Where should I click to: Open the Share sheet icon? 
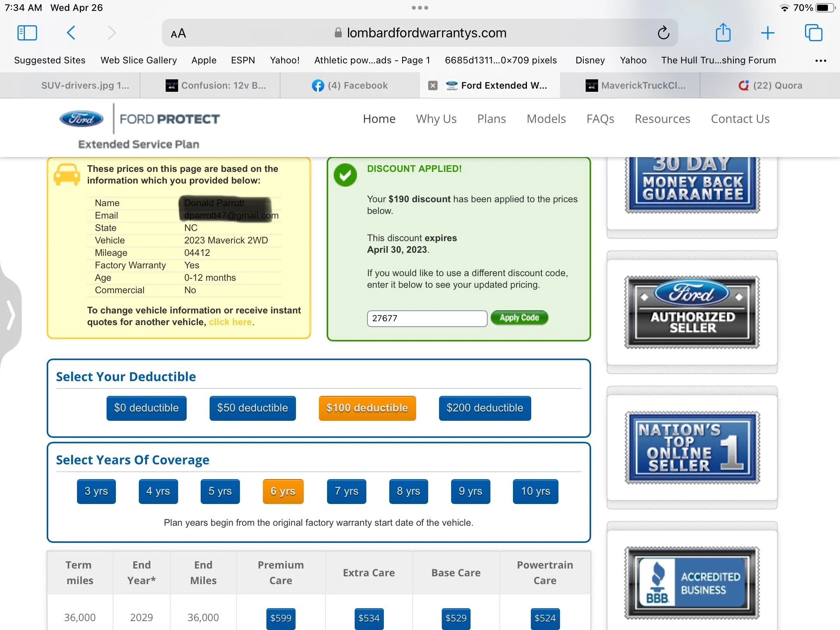pos(723,32)
